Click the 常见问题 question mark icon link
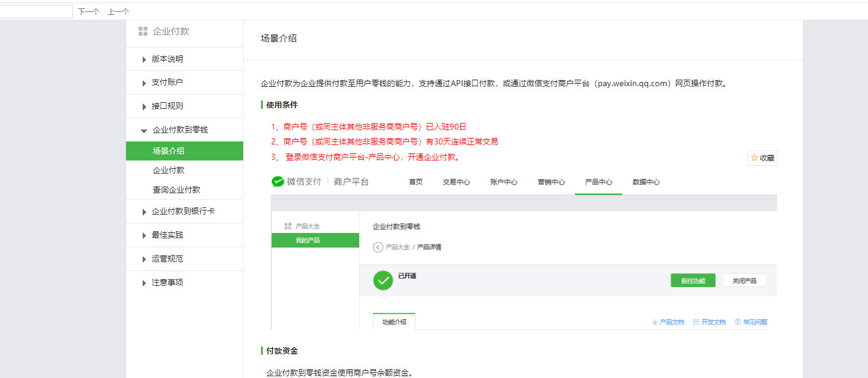Screen dimensions: 868x378 click(750, 322)
